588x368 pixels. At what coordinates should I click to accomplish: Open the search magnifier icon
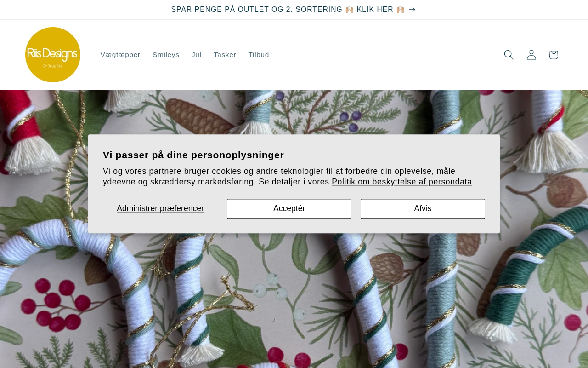coord(509,55)
